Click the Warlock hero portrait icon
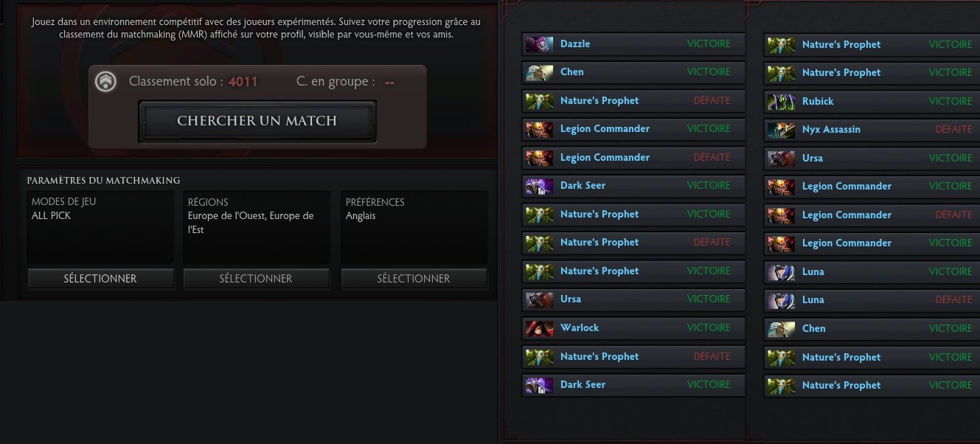The width and height of the screenshot is (980, 444). tap(539, 328)
